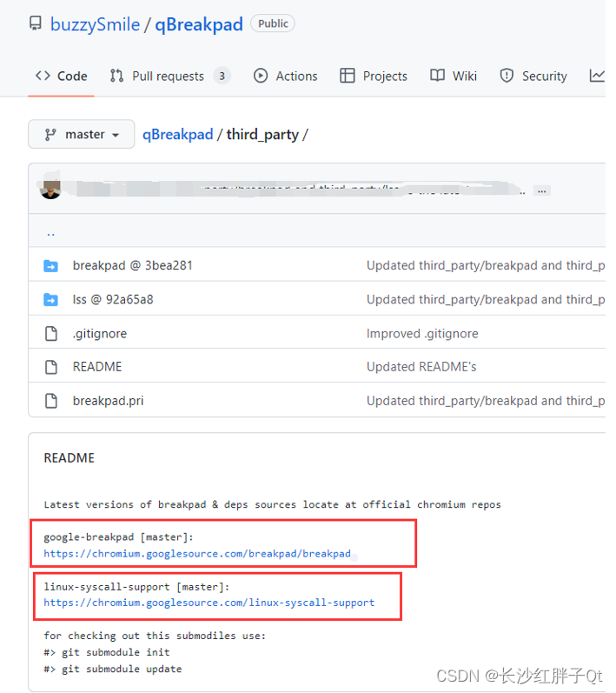
Task: Open the linux-syscall-support URL
Action: pyautogui.click(x=209, y=603)
